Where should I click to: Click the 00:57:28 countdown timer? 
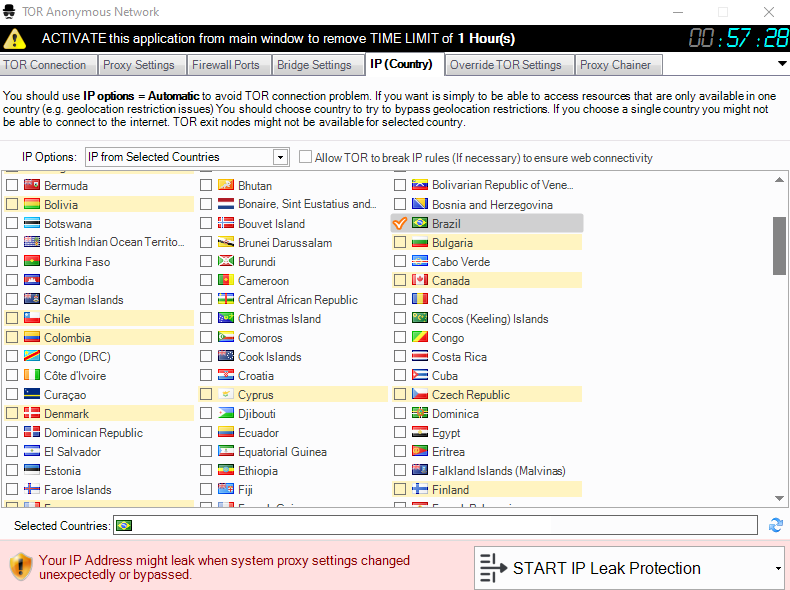tap(738, 38)
